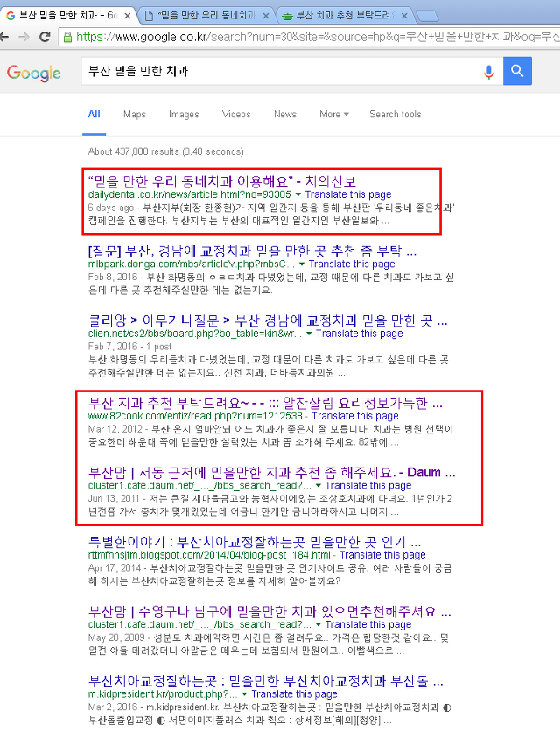The image size is (560, 739).
Task: Click the green padlock security icon
Action: point(68,37)
